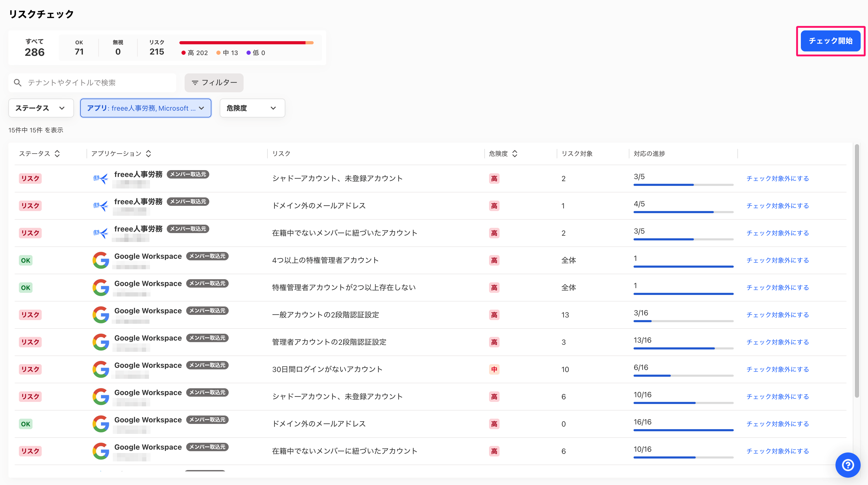Click Google icon in progress 10/16 シャドーアカウント row
This screenshot has width=868, height=485.
coord(100,397)
